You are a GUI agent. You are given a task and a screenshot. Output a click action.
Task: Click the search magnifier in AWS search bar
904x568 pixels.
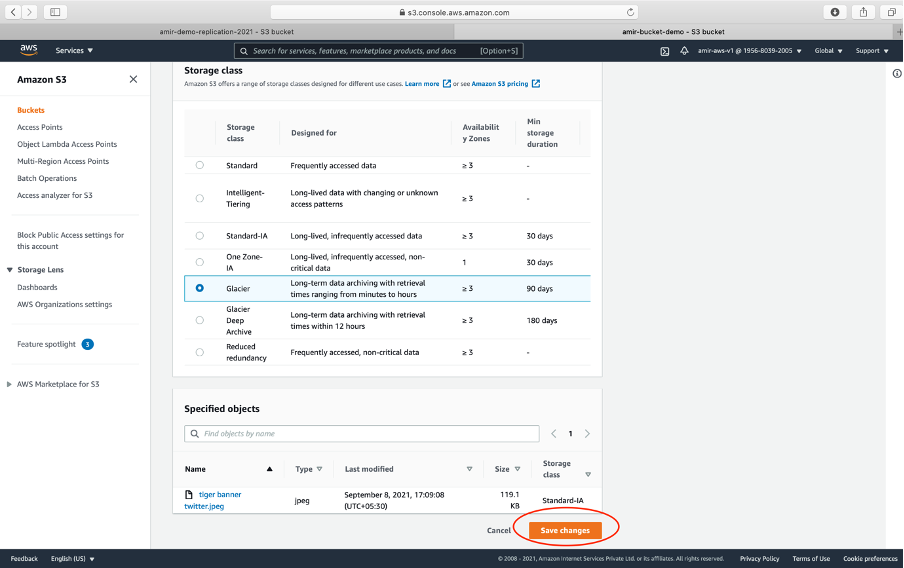244,51
